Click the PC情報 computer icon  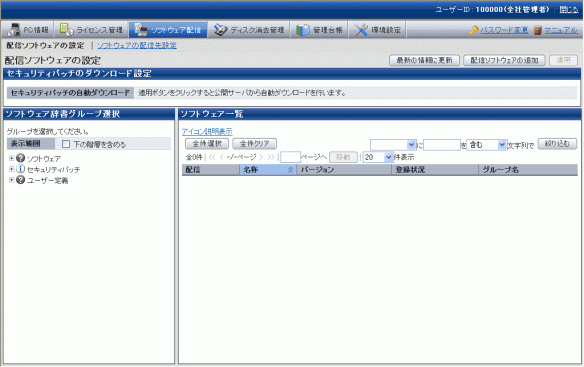tap(14, 30)
